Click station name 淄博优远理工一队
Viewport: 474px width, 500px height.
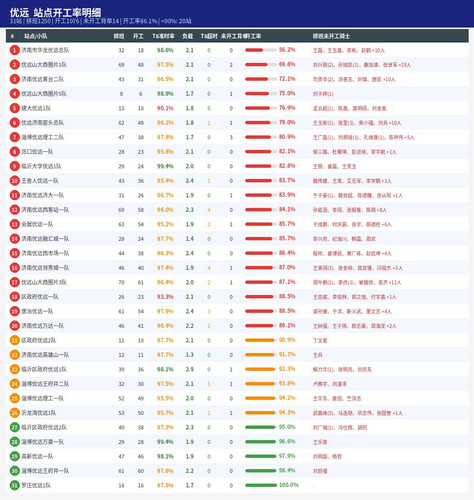click(x=43, y=398)
